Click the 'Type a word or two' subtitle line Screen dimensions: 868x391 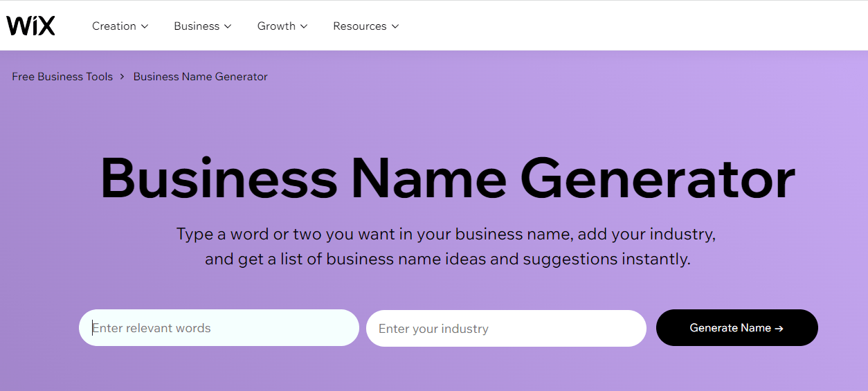coord(446,234)
